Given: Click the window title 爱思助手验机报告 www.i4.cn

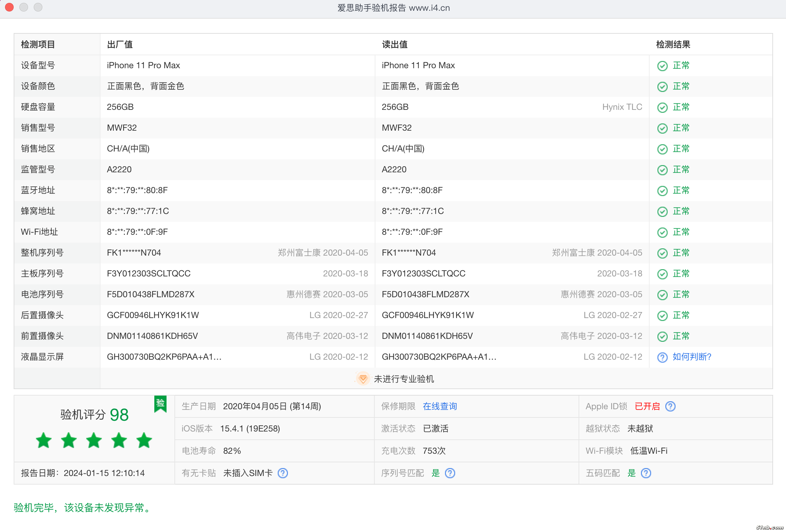Looking at the screenshot, I should click(x=393, y=8).
